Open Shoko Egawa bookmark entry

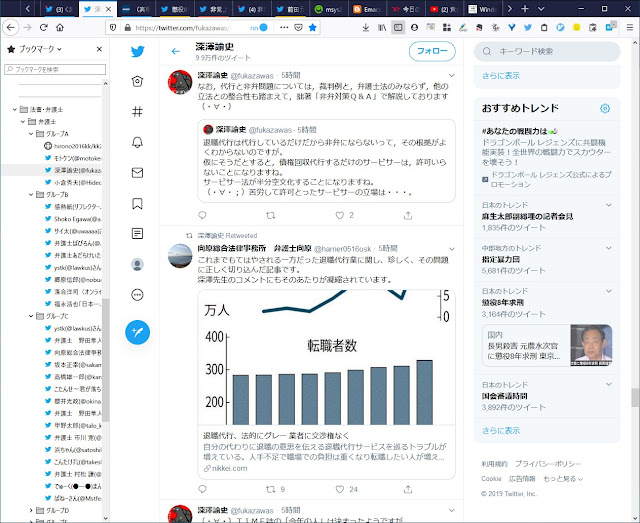tap(74, 219)
